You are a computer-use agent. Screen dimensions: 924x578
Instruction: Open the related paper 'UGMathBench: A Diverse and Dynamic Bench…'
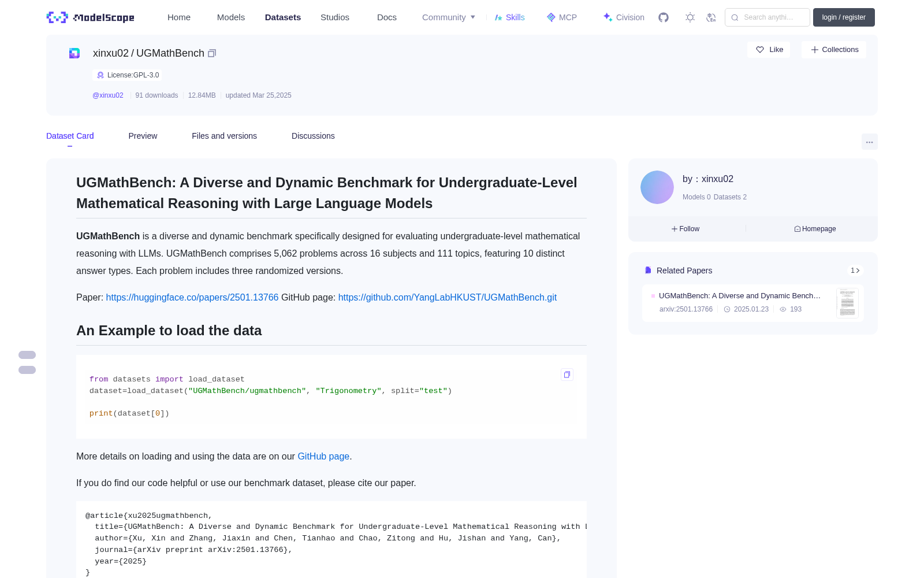point(740,295)
